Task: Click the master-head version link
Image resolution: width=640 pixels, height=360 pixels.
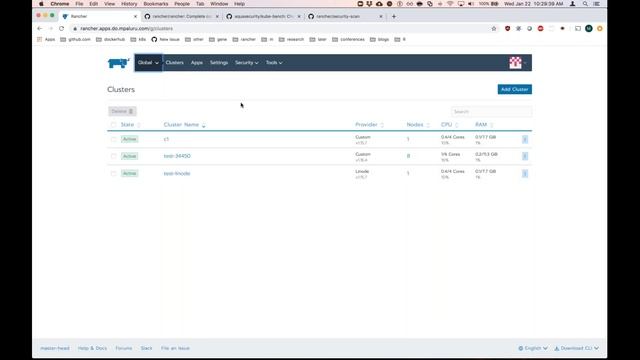Action: tap(55, 348)
